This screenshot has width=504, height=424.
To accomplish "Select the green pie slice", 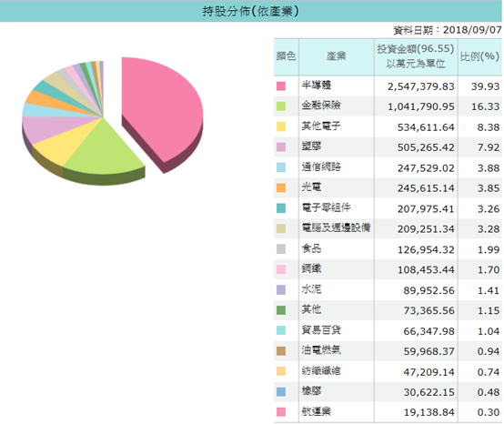I will pyautogui.click(x=103, y=151).
